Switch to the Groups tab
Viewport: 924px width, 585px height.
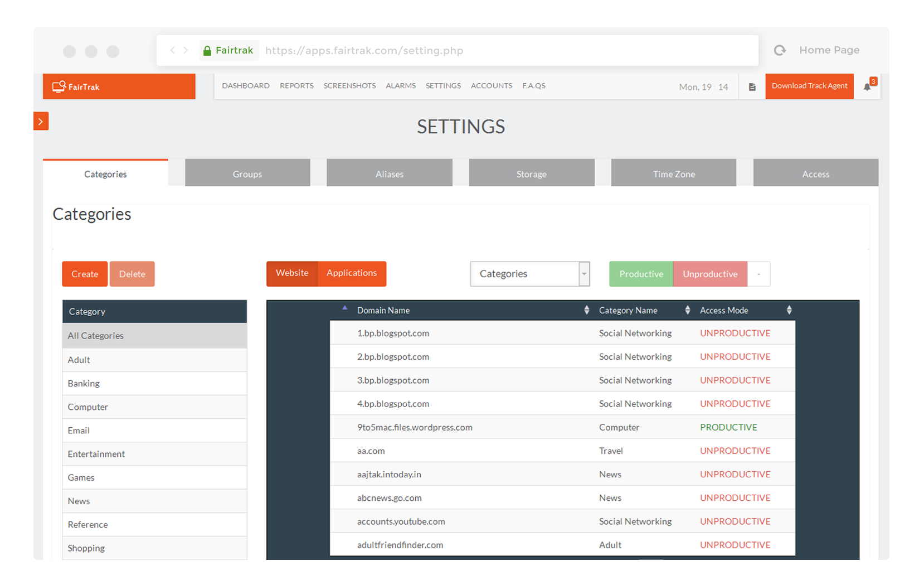(247, 173)
